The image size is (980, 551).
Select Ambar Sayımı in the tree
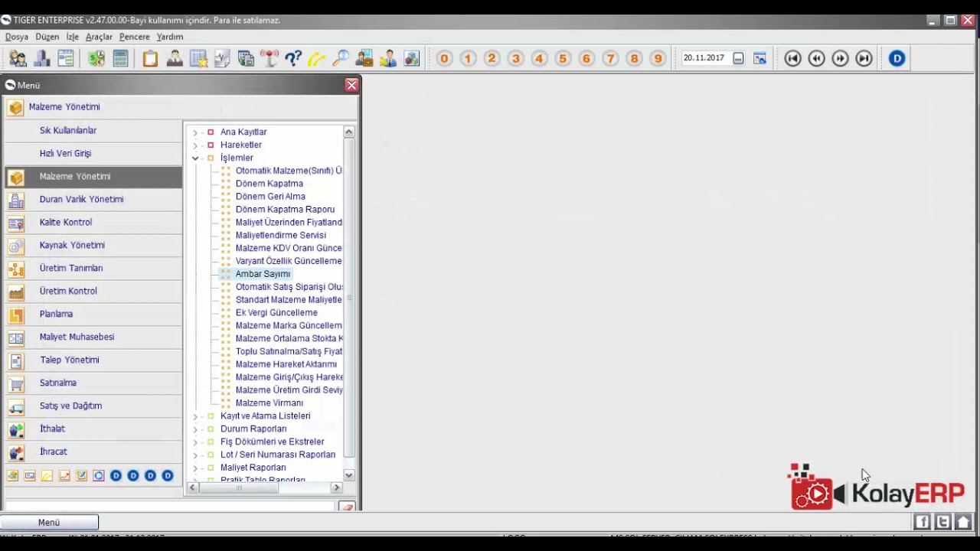tap(263, 274)
